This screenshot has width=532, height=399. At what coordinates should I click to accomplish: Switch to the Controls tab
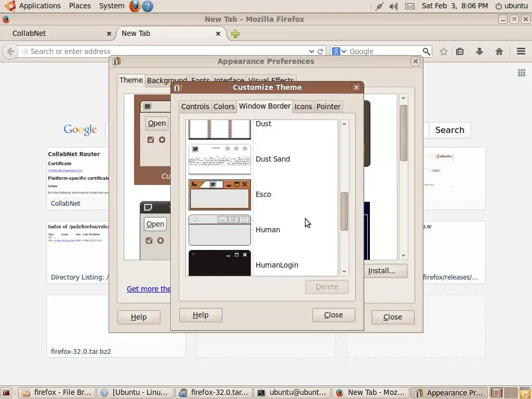tap(195, 107)
